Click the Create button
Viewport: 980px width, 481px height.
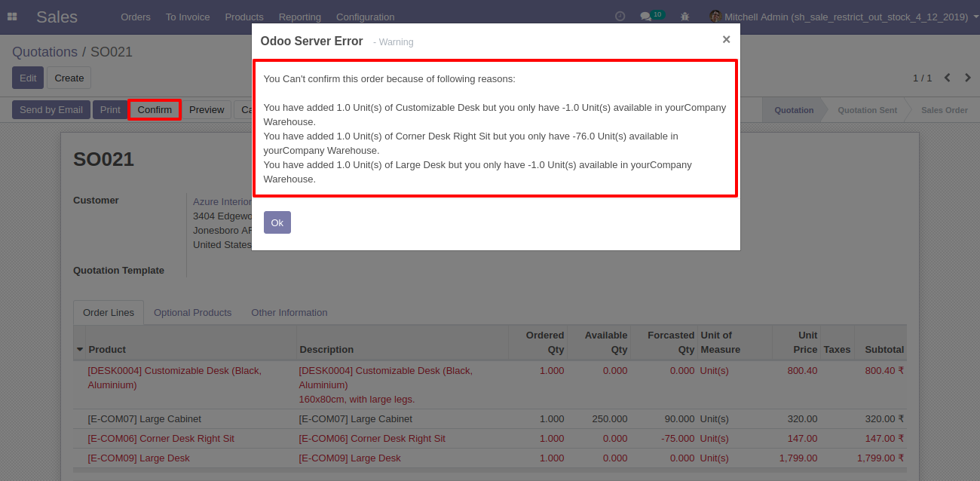pos(69,78)
